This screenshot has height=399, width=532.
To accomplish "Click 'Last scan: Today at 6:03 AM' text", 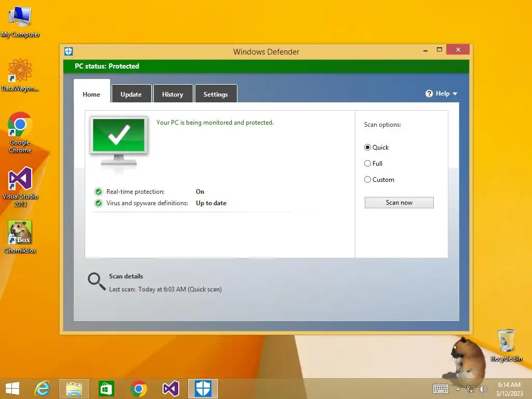I will coord(165,289).
